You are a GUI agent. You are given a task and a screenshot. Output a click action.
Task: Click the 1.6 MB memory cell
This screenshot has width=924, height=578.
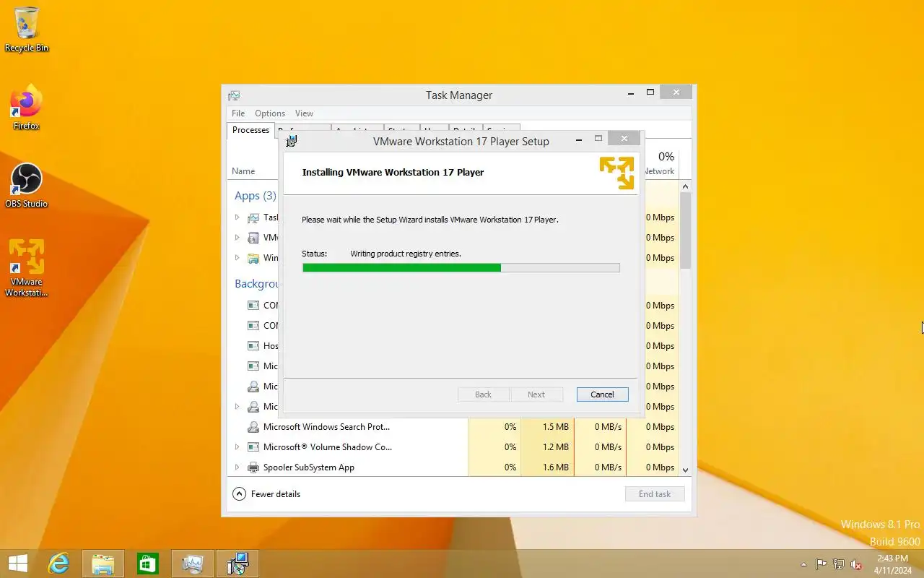pos(549,467)
